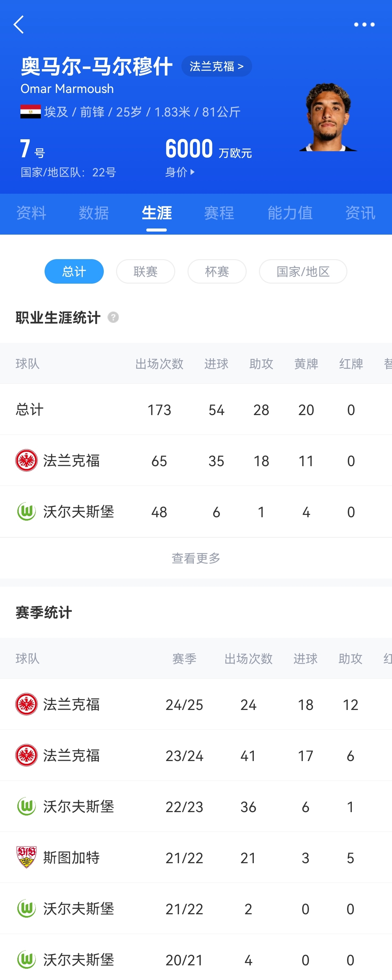Open Wolfsburg 22/23 season row

click(x=196, y=807)
